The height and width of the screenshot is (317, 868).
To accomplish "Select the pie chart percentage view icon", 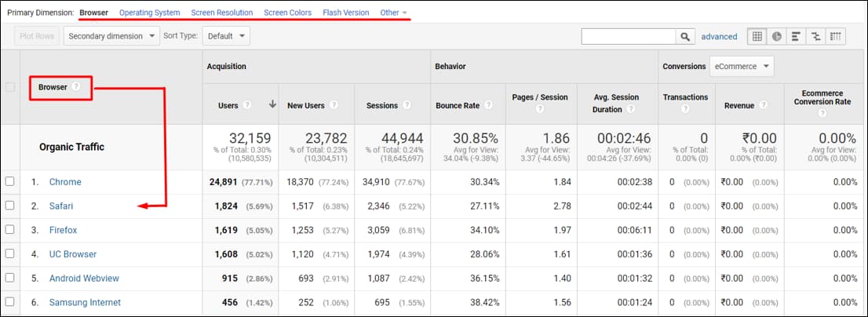I will coord(776,36).
